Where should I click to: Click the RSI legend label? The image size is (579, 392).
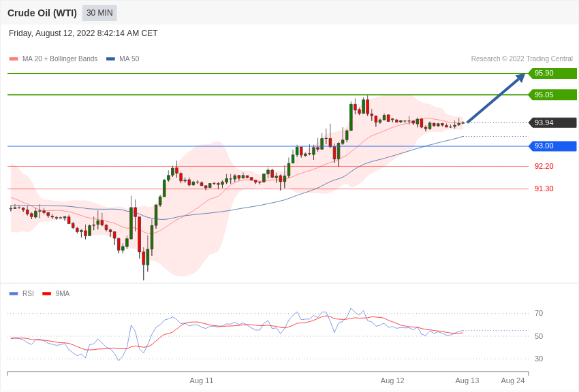point(28,293)
